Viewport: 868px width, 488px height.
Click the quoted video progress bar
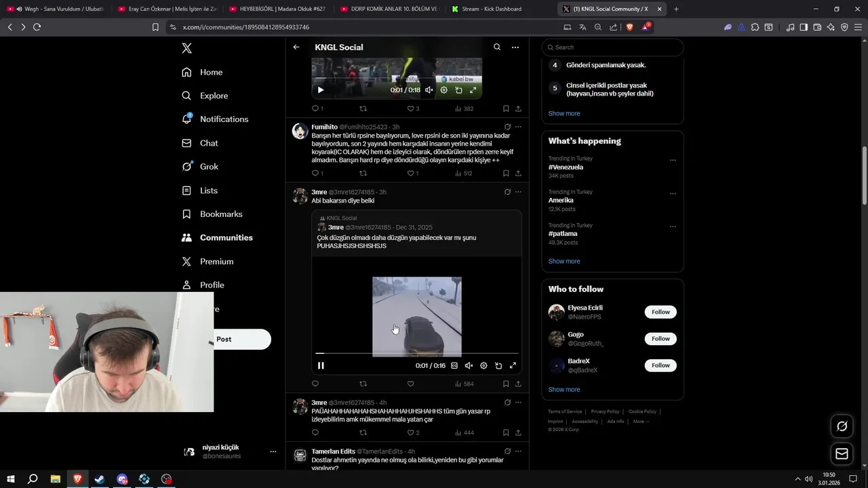tap(417, 353)
